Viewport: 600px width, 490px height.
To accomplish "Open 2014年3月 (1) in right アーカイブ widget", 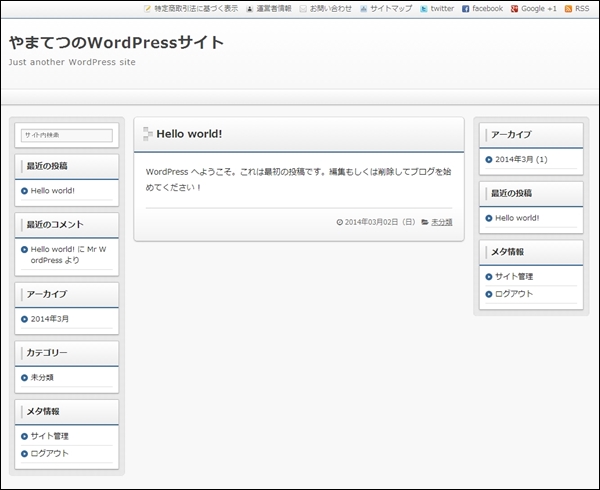I will tap(521, 159).
